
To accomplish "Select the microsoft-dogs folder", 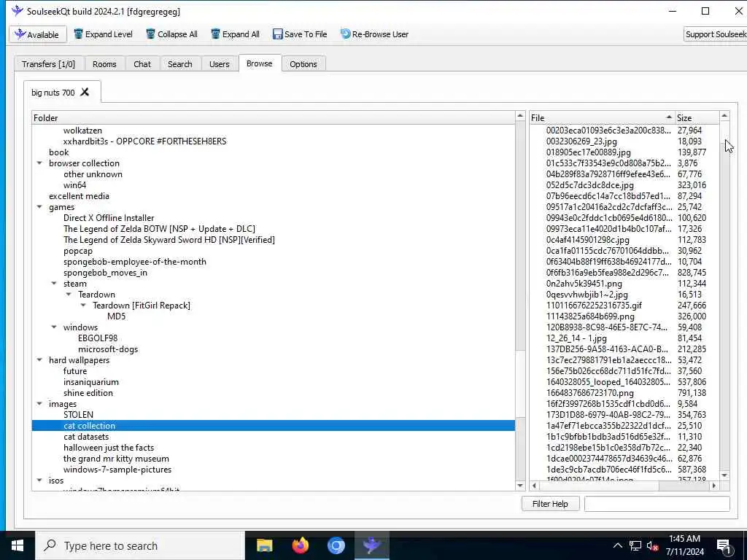I will coord(108,349).
